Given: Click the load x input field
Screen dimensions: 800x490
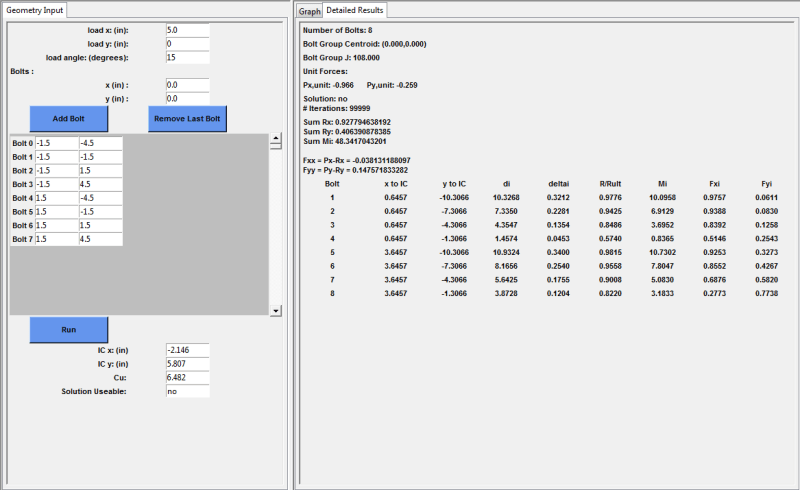Looking at the screenshot, I should point(187,30).
